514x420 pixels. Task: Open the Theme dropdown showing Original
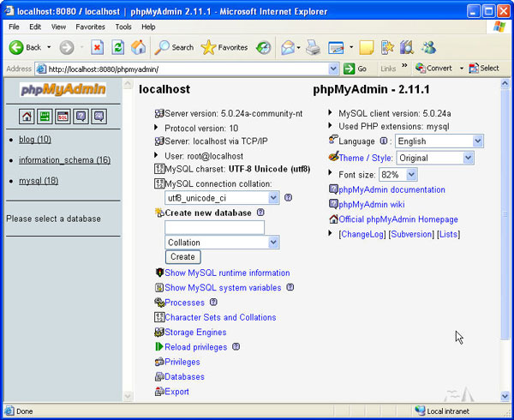tap(435, 158)
